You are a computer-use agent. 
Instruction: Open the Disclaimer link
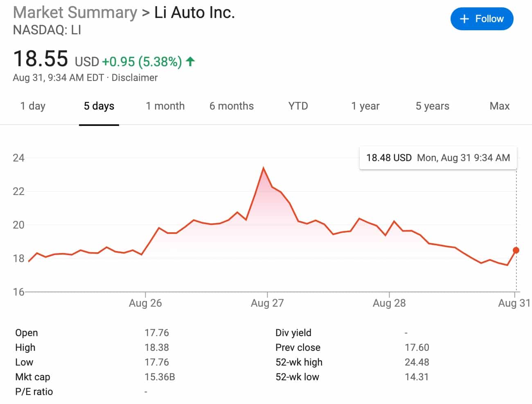(135, 78)
